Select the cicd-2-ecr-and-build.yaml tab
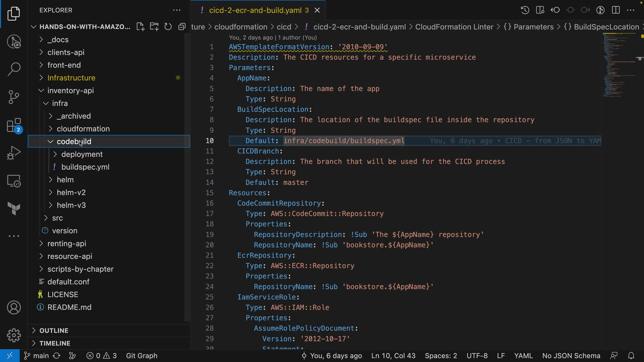This screenshot has height=362, width=644. tap(255, 10)
